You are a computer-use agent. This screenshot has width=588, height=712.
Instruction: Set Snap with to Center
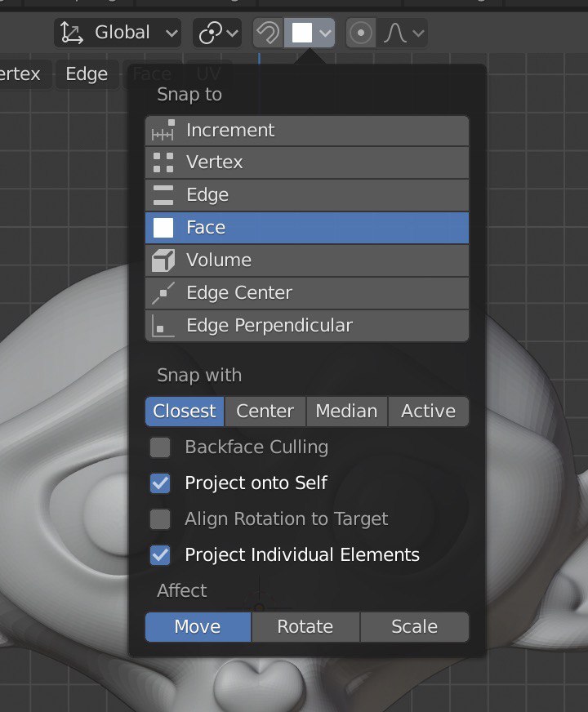coord(265,412)
